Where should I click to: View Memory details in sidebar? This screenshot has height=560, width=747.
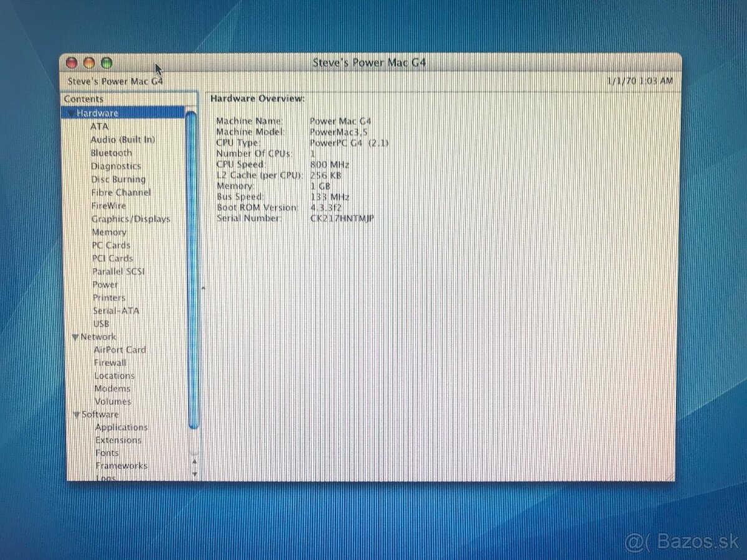tap(109, 232)
